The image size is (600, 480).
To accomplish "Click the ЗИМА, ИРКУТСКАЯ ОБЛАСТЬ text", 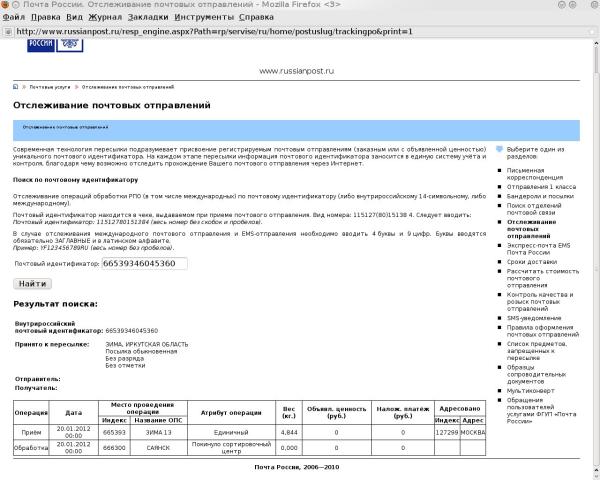I will pos(147,344).
